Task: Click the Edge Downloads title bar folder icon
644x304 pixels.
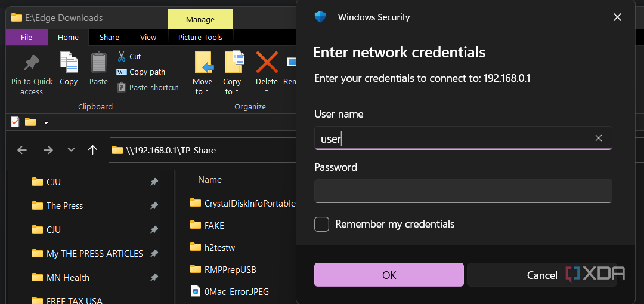Action: coord(17,17)
